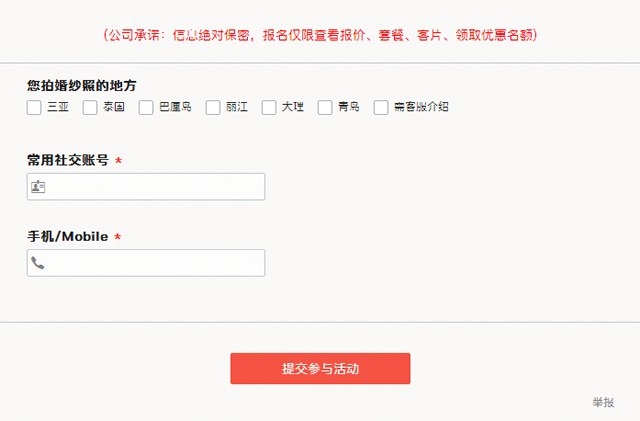This screenshot has width=640, height=421.
Task: Click the 手机/Mobile field label
Action: pos(67,237)
